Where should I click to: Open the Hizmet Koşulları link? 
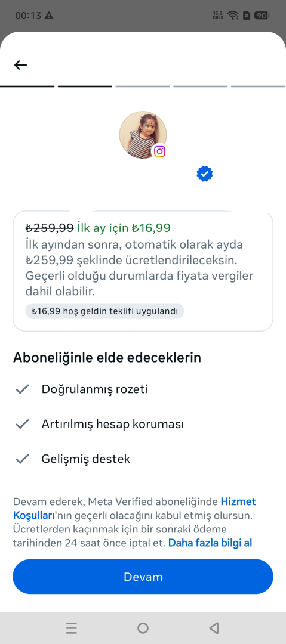[x=134, y=508]
